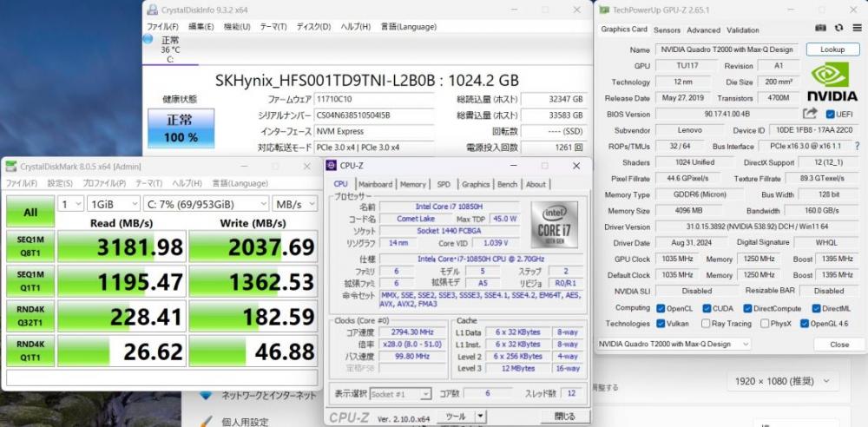Expand the arrow beside CPU-Z ツール button
This screenshot has width=868, height=427.
(481, 417)
